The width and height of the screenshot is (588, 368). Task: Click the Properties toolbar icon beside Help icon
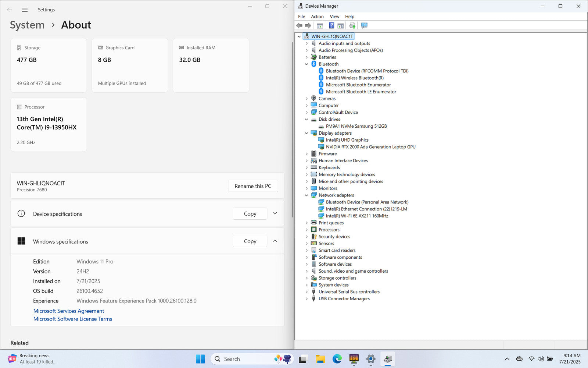click(341, 26)
